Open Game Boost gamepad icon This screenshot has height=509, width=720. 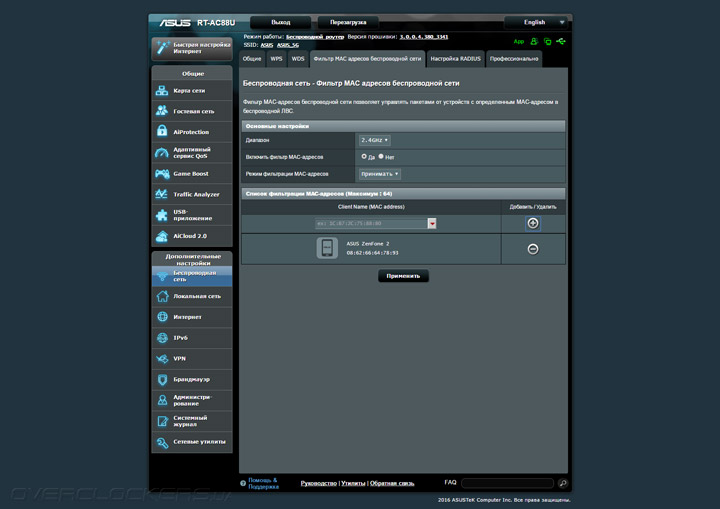[162, 174]
